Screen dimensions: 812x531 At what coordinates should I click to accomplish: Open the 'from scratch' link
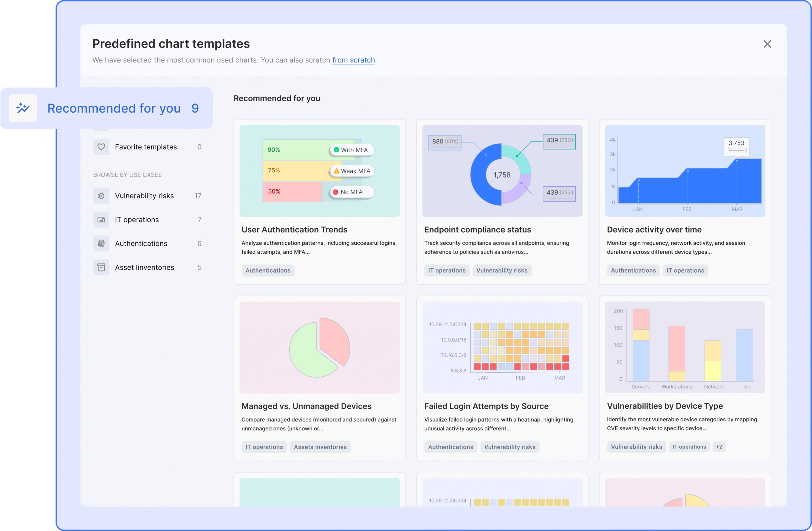click(353, 60)
